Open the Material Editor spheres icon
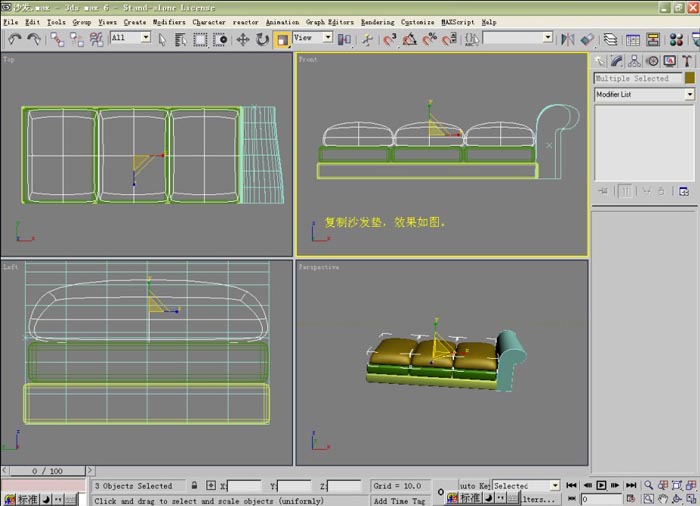Image resolution: width=700 pixels, height=506 pixels. [676, 40]
